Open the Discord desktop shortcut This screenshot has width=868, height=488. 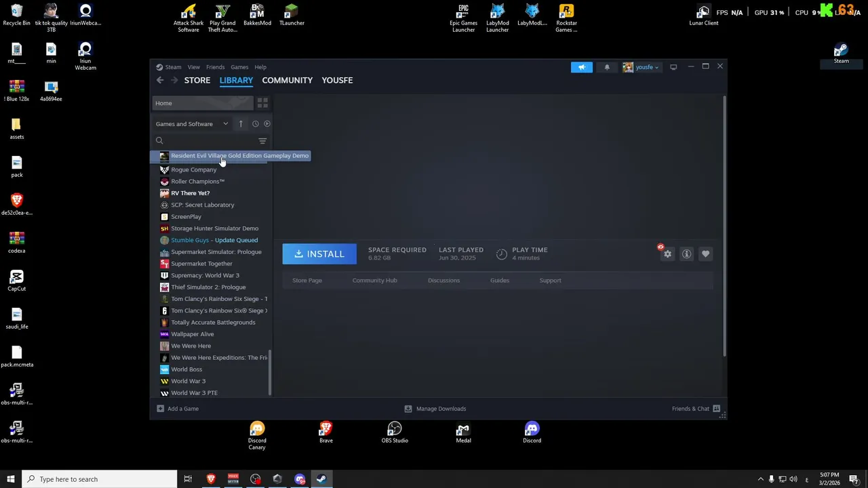532,433
